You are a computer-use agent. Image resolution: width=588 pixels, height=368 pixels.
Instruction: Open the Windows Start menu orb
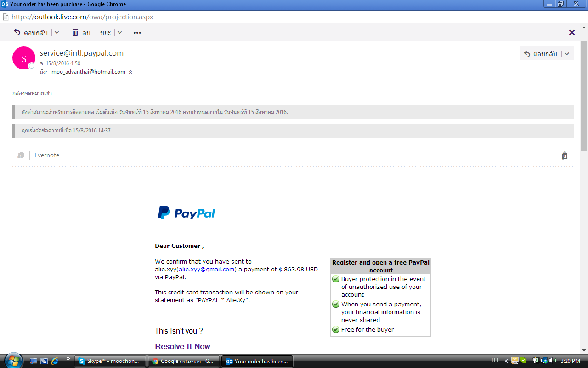tap(13, 361)
